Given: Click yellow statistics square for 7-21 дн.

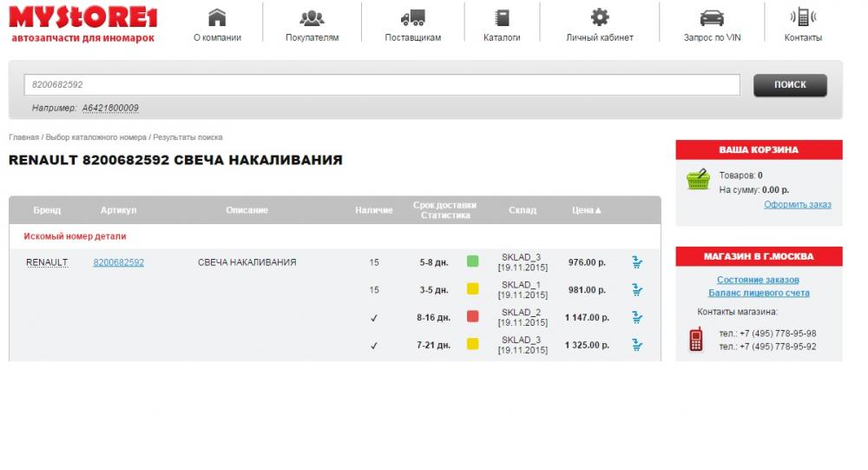Looking at the screenshot, I should tap(473, 344).
